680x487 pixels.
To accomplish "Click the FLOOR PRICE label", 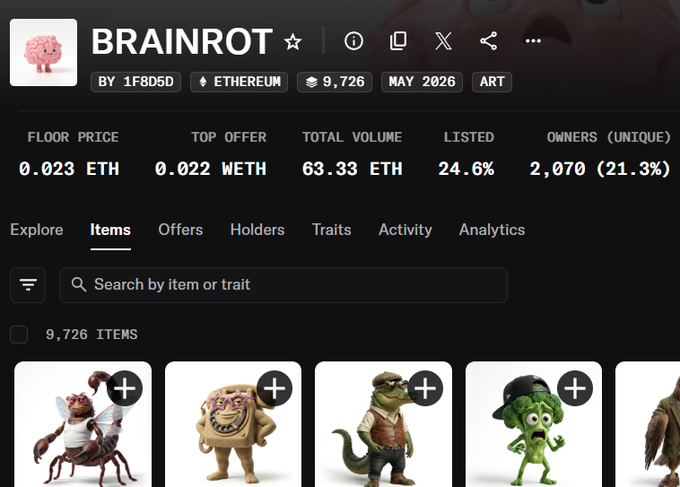I will tap(73, 137).
